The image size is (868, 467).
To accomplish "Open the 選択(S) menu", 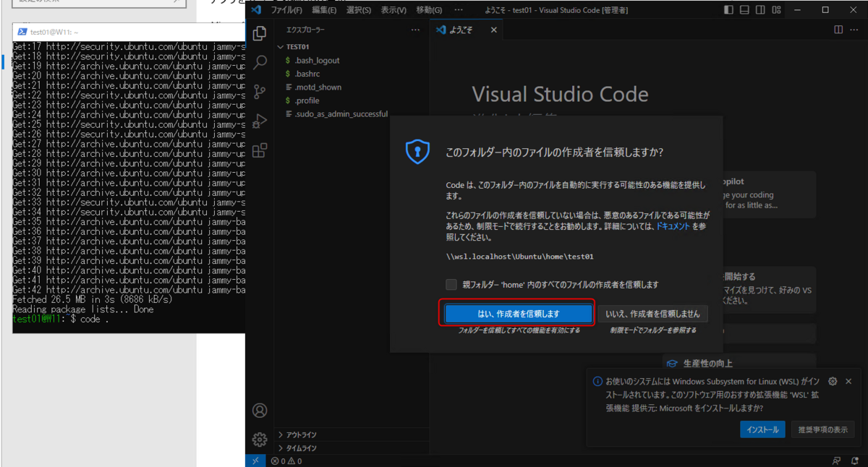I will (359, 10).
